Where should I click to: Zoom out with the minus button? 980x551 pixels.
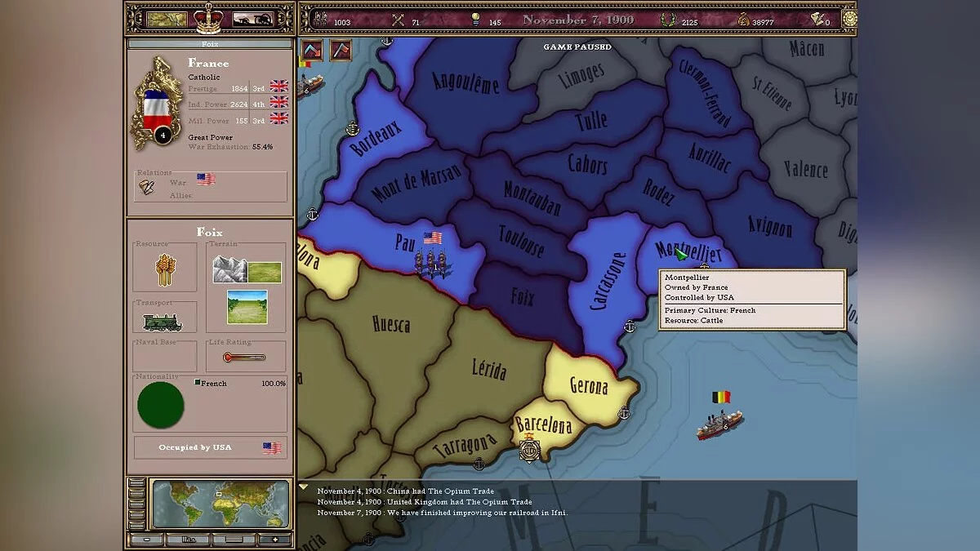pos(146,540)
